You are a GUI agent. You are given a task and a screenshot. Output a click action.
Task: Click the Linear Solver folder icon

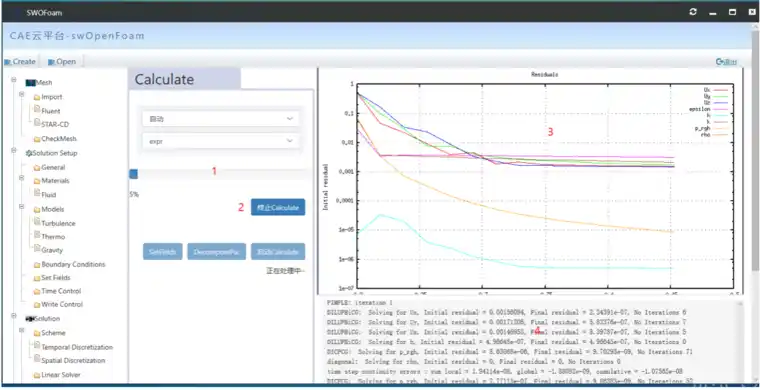coord(37,375)
